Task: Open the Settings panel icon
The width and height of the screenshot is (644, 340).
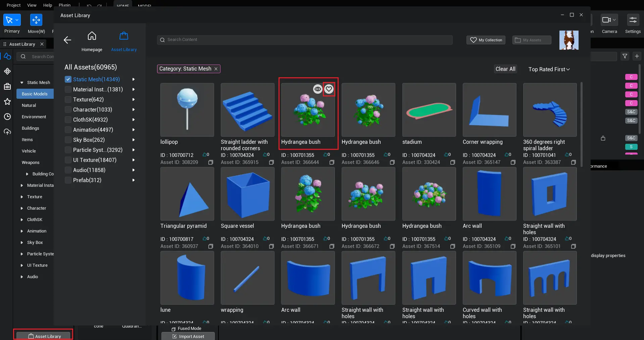Action: coord(633,20)
